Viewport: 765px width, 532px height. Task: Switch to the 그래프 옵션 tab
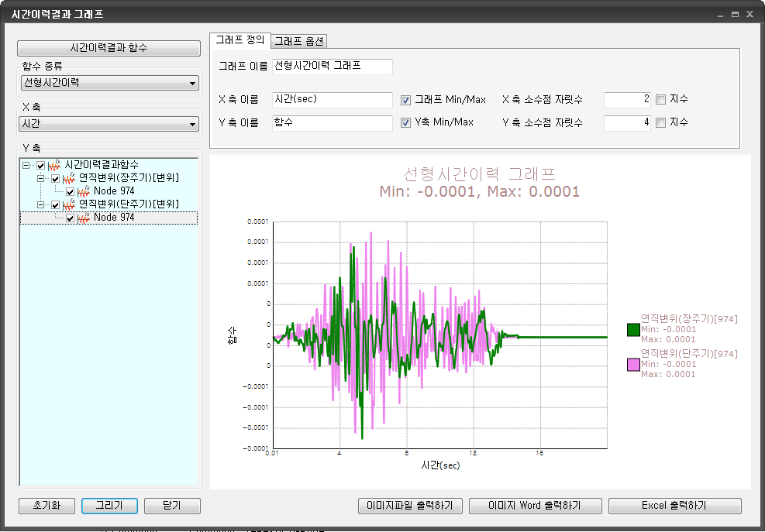pyautogui.click(x=300, y=41)
